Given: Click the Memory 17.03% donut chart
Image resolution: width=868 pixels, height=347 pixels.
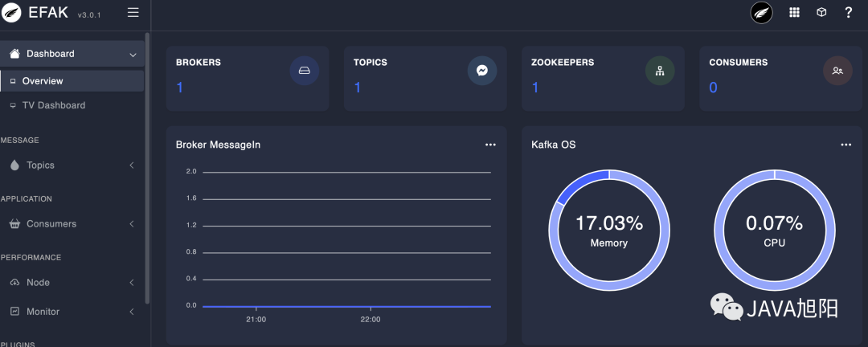Looking at the screenshot, I should [x=609, y=231].
